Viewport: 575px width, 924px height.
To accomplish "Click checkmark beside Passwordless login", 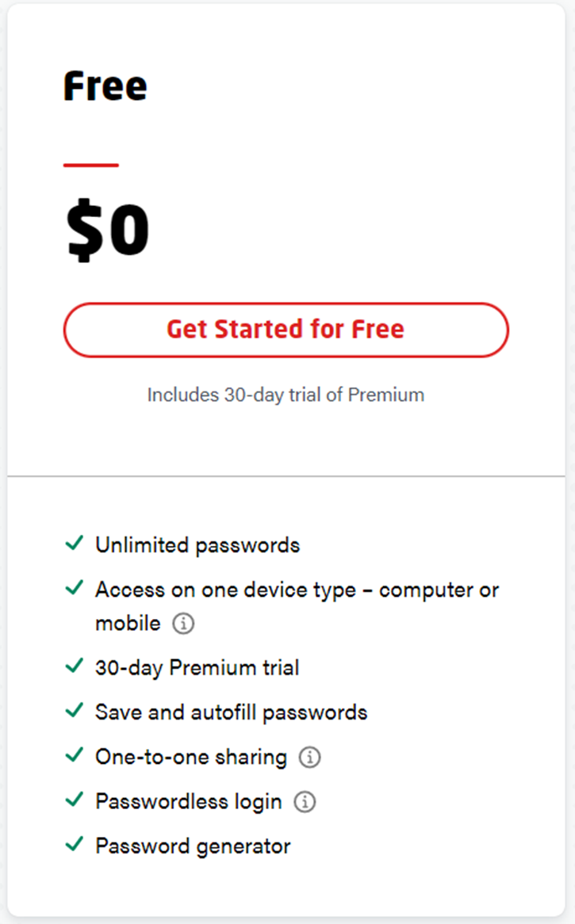I will click(x=75, y=800).
